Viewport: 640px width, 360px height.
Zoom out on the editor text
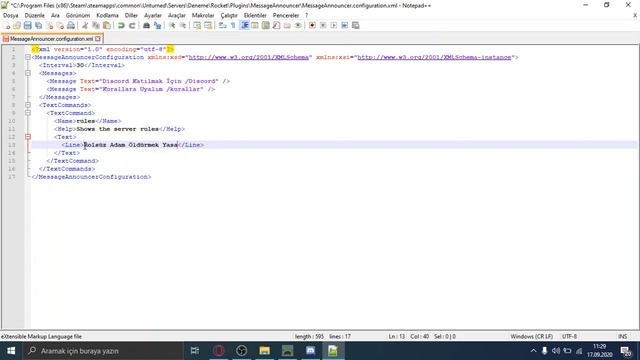pyautogui.click(x=182, y=25)
